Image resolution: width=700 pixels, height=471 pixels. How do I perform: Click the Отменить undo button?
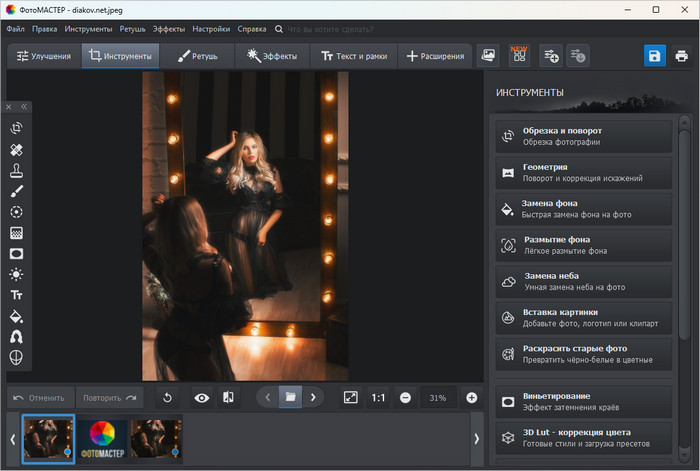[x=38, y=397]
